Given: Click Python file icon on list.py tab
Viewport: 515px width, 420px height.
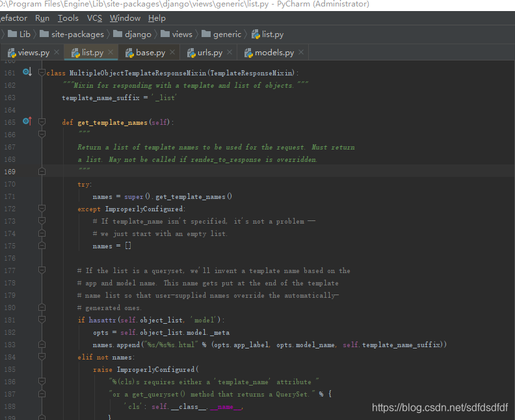Looking at the screenshot, I should pyautogui.click(x=75, y=53).
